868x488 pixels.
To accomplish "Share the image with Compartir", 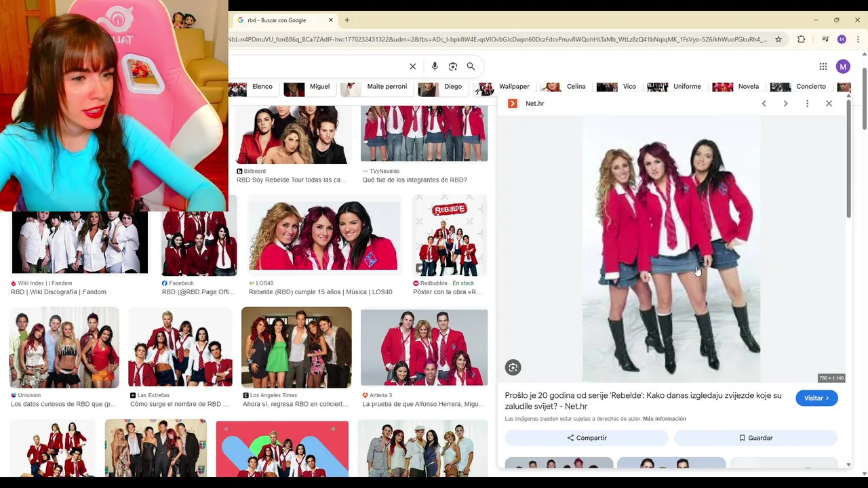I will point(587,438).
